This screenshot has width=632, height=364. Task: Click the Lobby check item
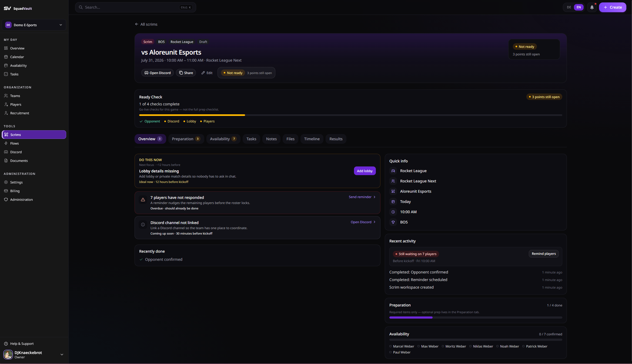[190, 121]
